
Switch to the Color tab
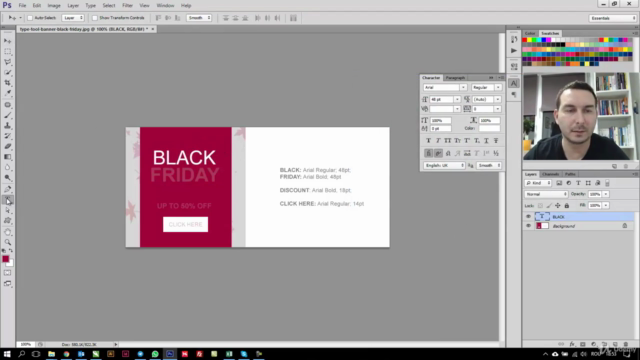point(530,33)
